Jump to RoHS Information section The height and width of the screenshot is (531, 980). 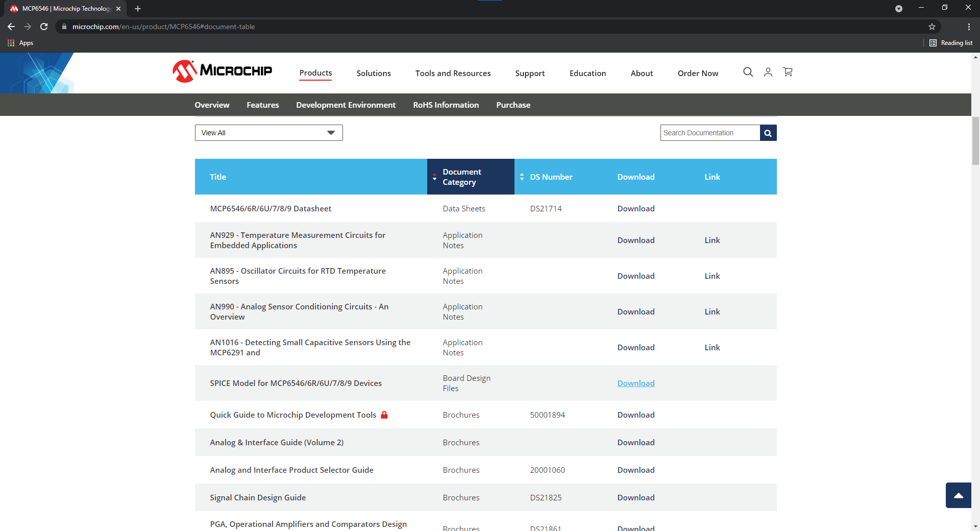click(x=446, y=105)
